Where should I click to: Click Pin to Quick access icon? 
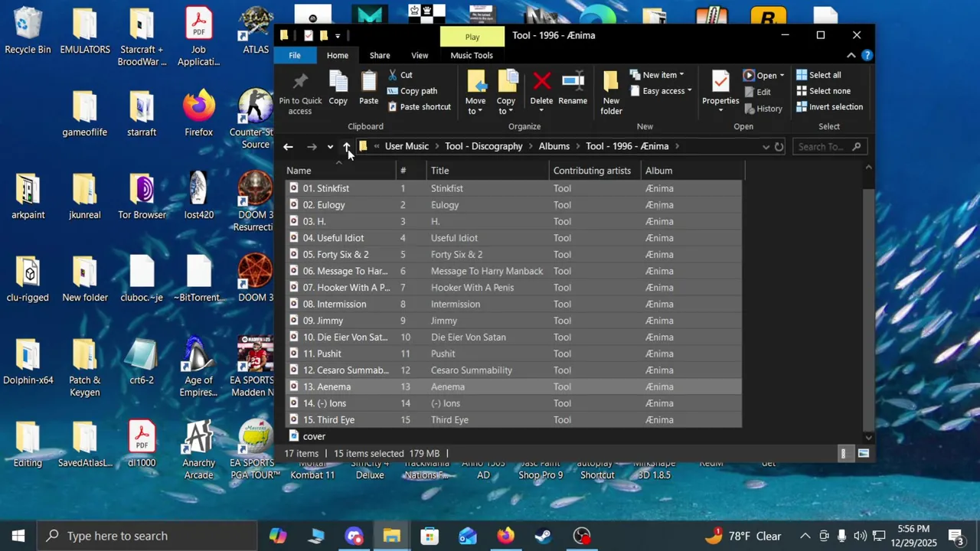point(300,82)
